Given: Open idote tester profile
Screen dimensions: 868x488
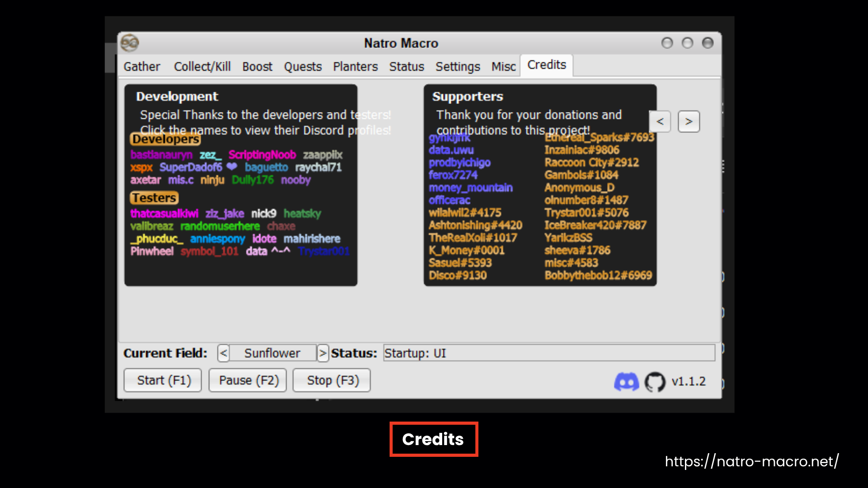Looking at the screenshot, I should click(264, 239).
